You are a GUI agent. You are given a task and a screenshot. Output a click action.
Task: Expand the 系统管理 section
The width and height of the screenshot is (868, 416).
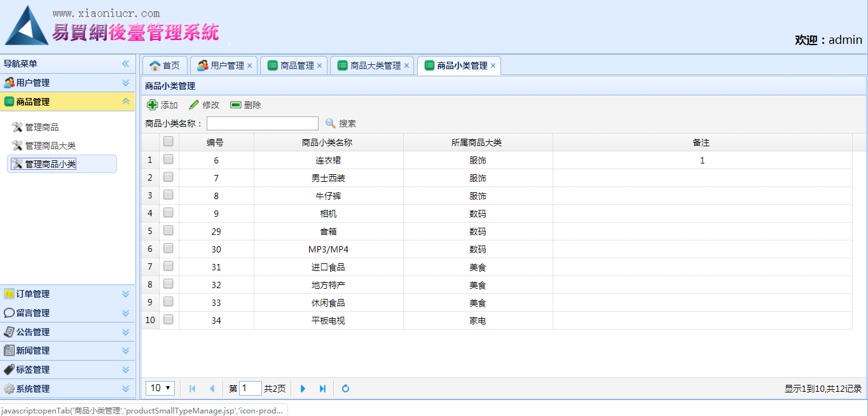(x=125, y=389)
